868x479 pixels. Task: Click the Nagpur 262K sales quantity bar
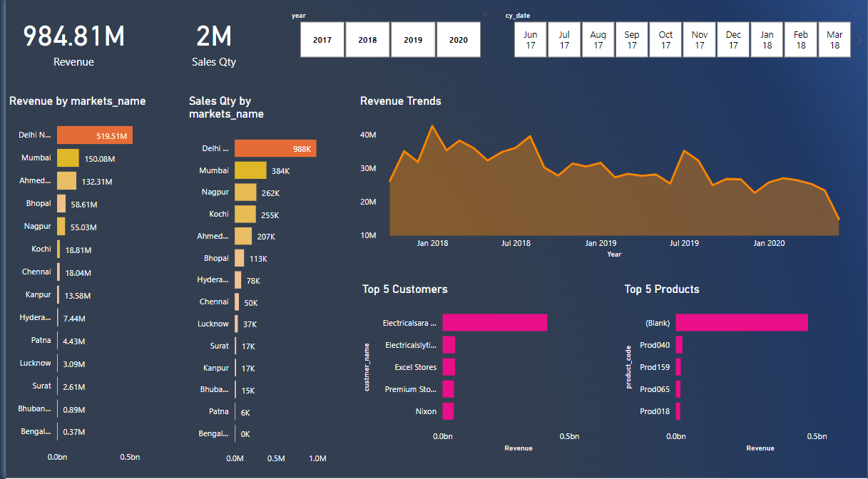pyautogui.click(x=245, y=192)
